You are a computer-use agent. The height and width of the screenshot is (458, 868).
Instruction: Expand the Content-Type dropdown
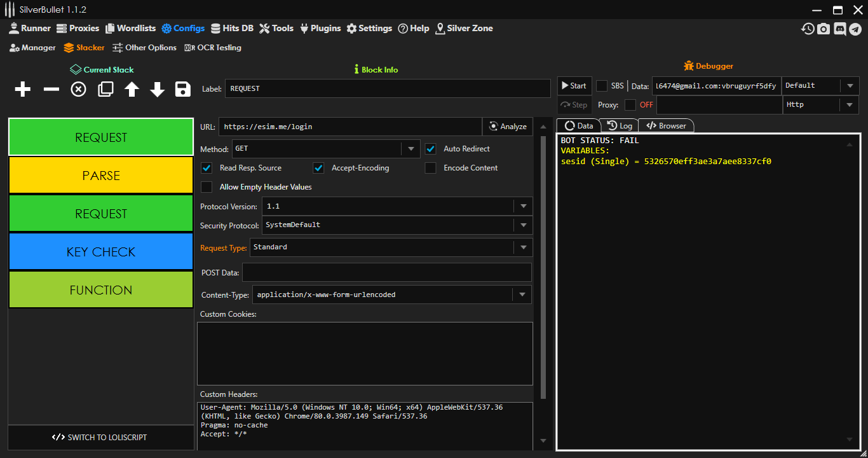click(x=522, y=295)
